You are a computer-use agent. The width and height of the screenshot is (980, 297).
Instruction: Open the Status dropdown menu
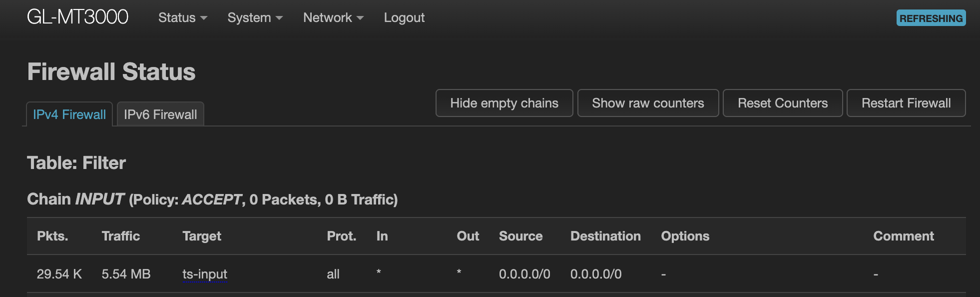(x=182, y=18)
